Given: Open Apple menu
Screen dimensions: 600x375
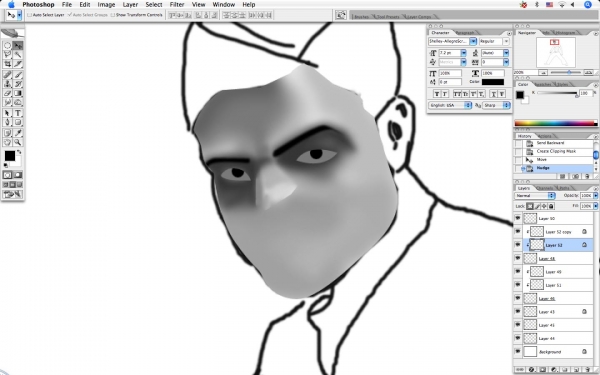Looking at the screenshot, I should pos(11,5).
